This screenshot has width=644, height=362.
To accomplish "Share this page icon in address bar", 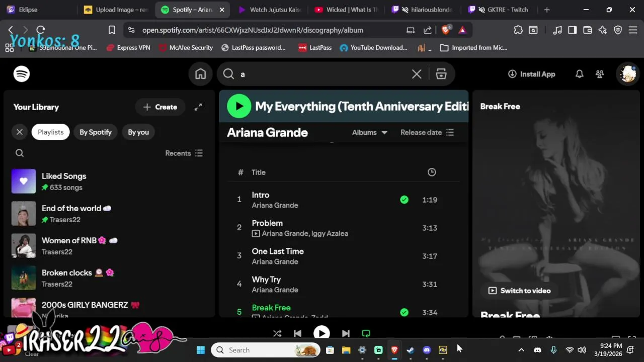I will [x=428, y=30].
